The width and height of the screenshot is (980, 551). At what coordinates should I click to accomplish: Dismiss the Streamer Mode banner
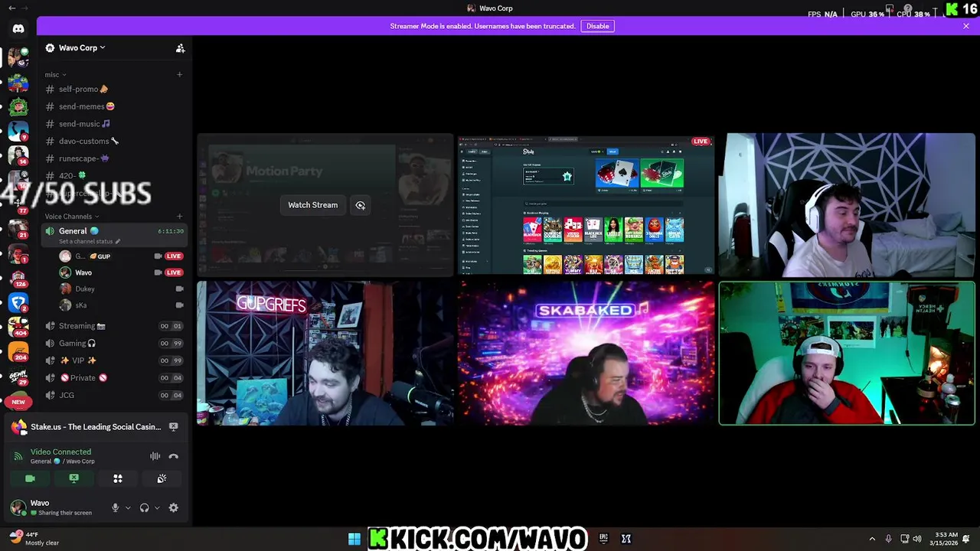point(966,26)
